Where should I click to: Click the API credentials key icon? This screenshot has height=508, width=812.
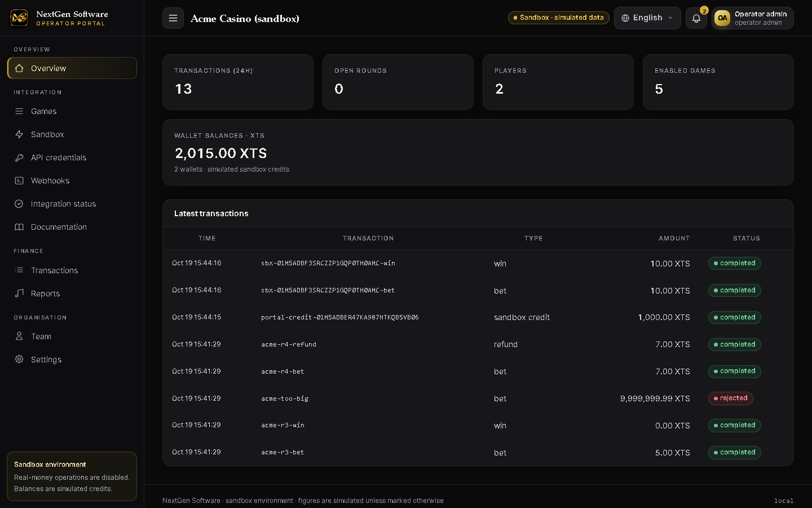click(x=19, y=157)
